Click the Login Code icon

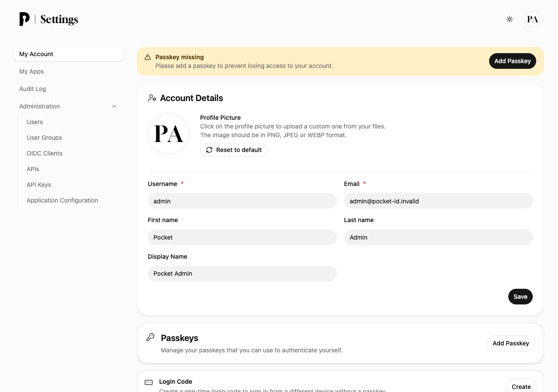coord(149,382)
